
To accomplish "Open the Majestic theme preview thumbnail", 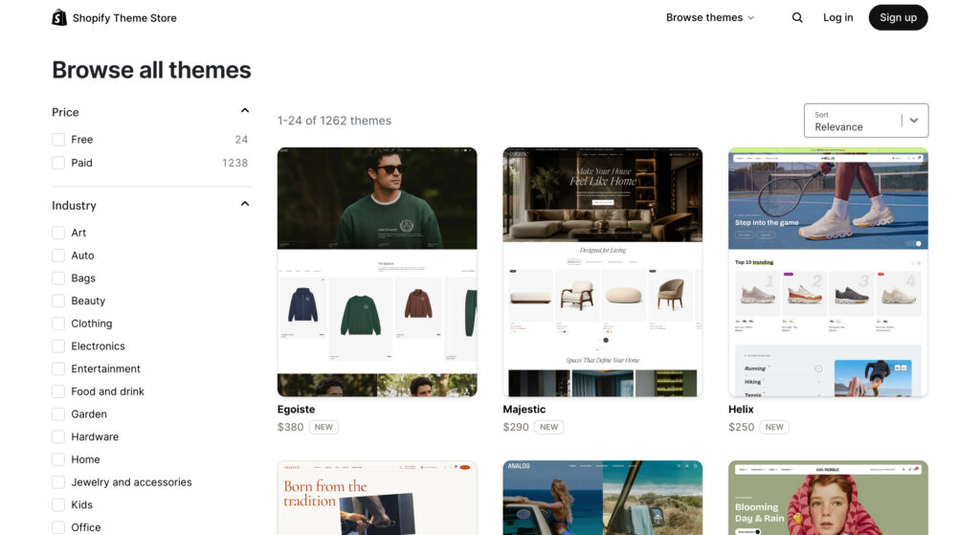I will [x=603, y=272].
